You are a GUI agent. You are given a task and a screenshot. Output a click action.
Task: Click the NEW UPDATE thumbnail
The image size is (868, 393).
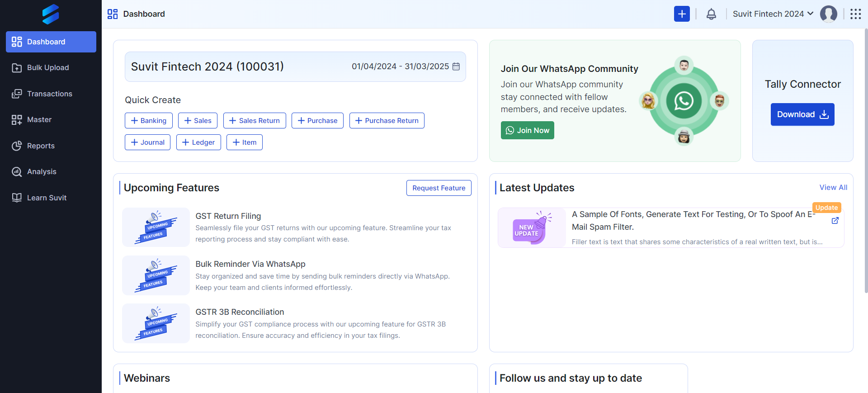tap(532, 227)
